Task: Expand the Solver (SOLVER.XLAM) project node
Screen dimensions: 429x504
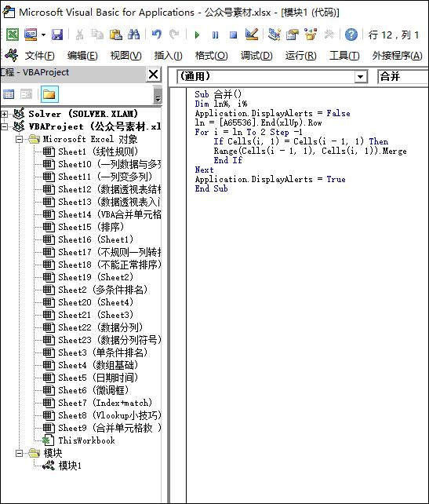Action: pyautogui.click(x=4, y=114)
